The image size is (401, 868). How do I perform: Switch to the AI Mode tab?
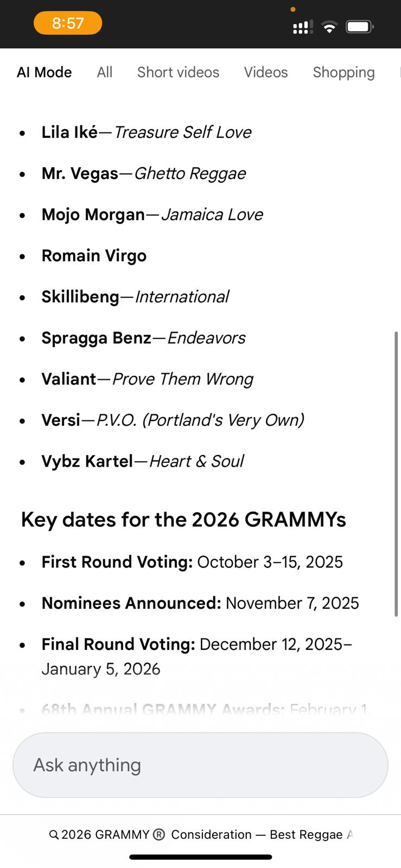click(x=44, y=72)
